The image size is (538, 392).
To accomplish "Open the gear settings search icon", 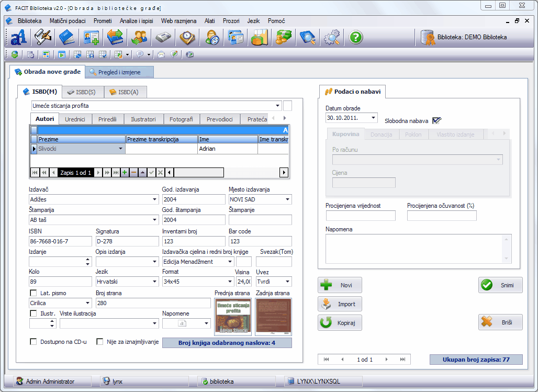I will tap(332, 38).
